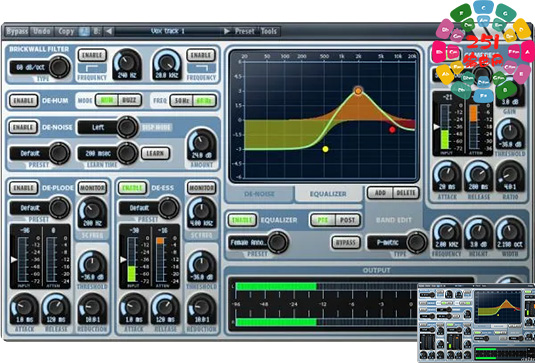Click the De-Plode 1.0 ms attack knob
Image resolution: width=535 pixels, height=363 pixels.
pos(24,309)
